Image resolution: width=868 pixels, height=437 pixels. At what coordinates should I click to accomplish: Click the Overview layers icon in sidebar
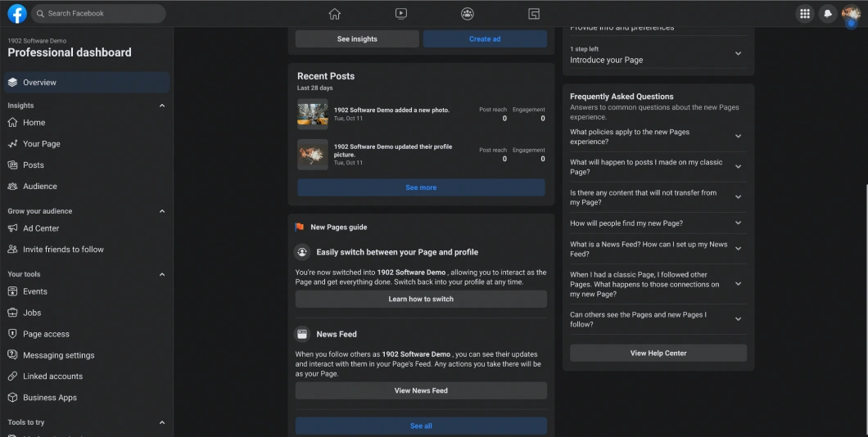point(13,83)
